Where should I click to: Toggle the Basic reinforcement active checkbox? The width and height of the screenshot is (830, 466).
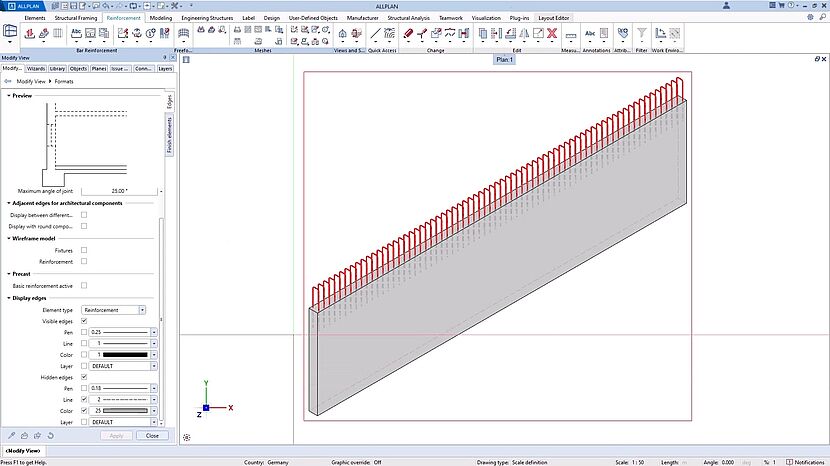click(x=84, y=286)
